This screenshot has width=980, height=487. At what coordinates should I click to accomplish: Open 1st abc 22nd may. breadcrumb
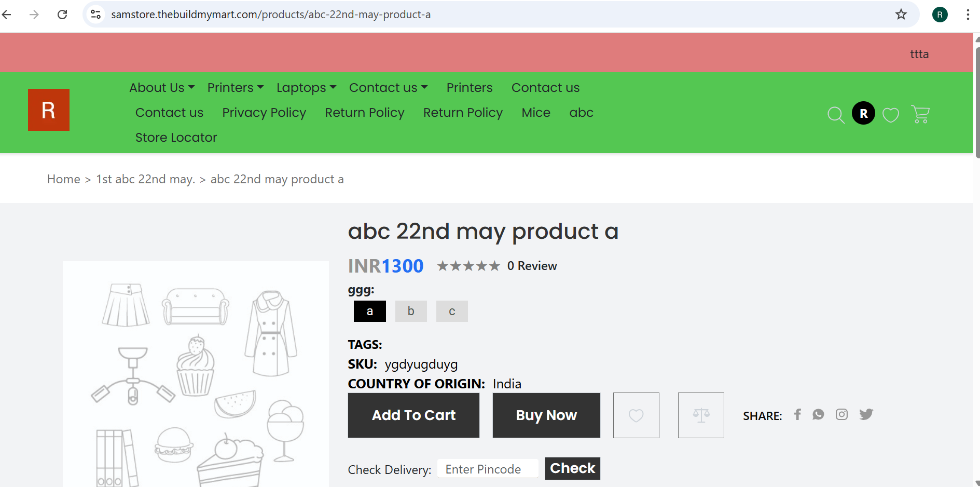point(146,179)
